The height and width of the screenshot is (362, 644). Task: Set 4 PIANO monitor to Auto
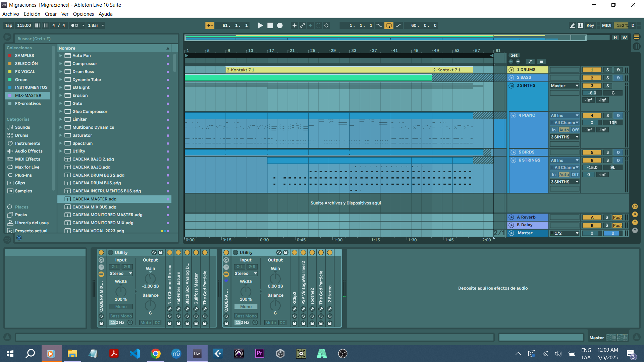coord(564,130)
